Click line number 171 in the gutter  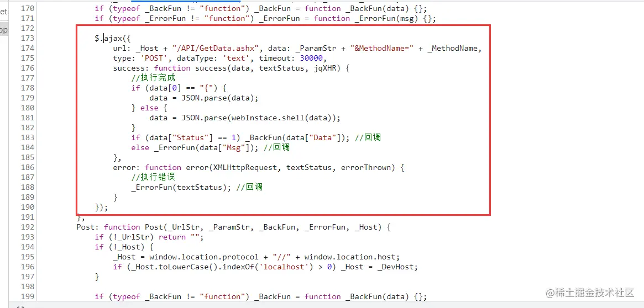[28, 18]
